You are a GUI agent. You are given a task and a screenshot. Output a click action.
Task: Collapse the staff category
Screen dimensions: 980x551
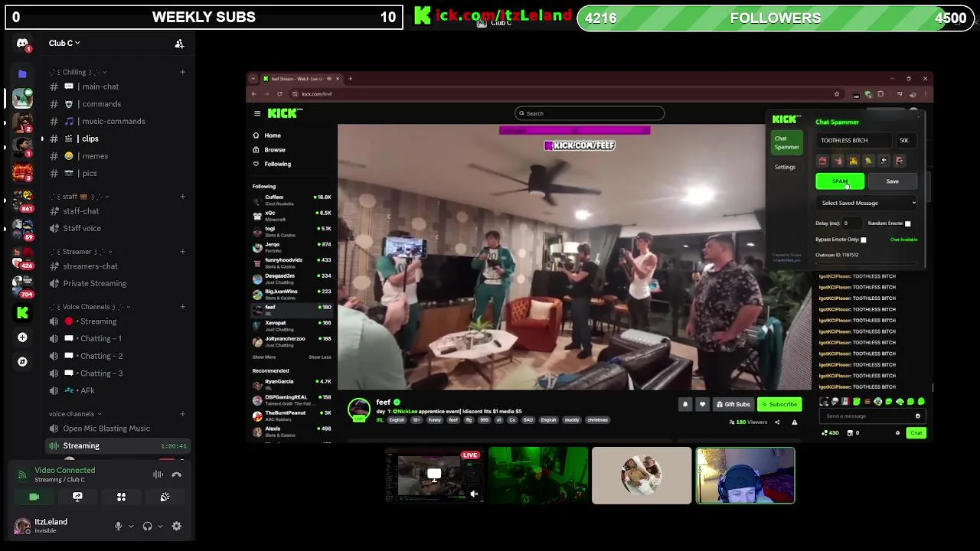click(79, 197)
